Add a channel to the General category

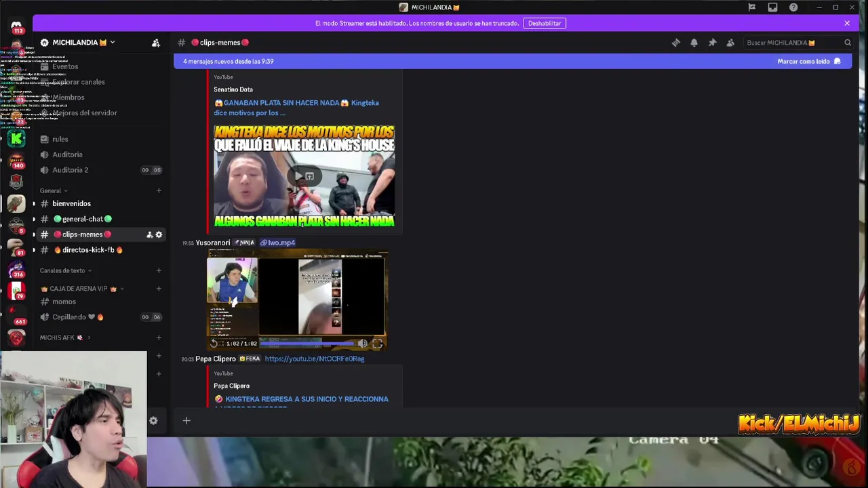click(159, 190)
